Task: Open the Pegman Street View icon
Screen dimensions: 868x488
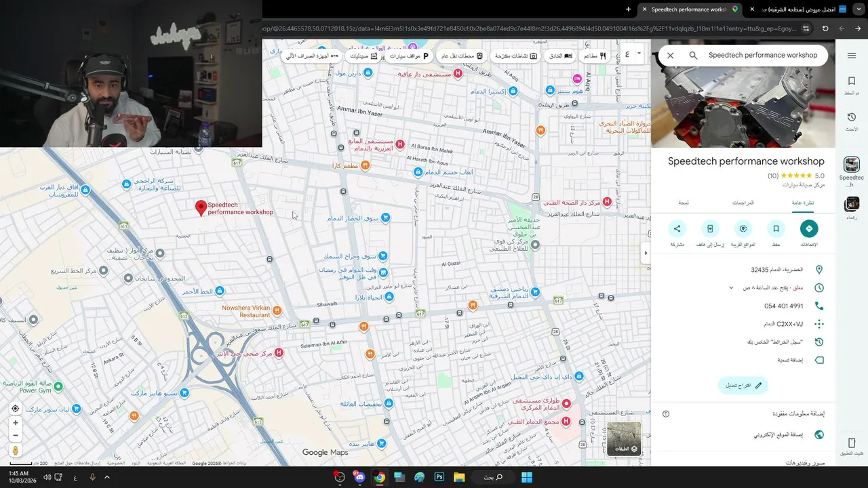Action: click(x=16, y=451)
